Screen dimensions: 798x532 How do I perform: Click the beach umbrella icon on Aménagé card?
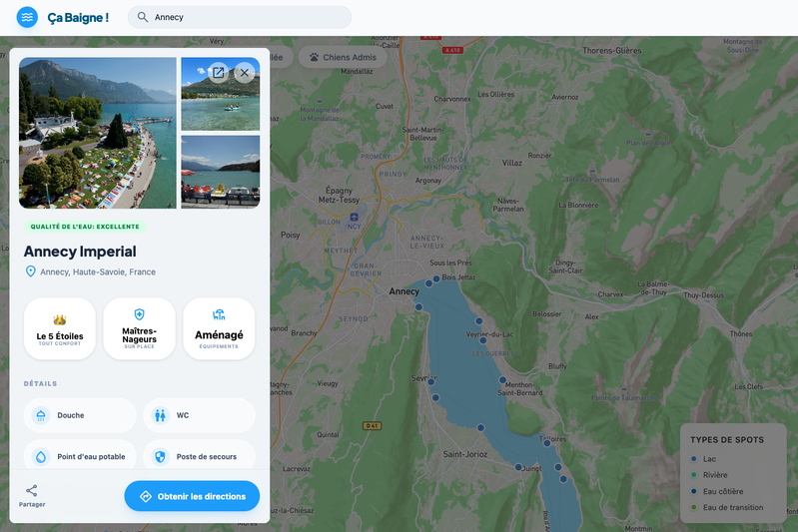pyautogui.click(x=219, y=314)
